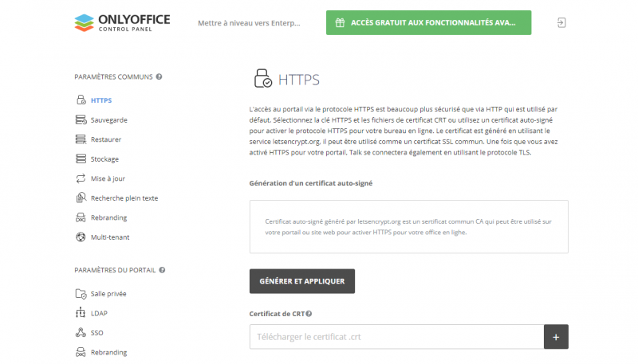Click the green Accès gratuit button
This screenshot has height=364, width=638.
point(428,23)
